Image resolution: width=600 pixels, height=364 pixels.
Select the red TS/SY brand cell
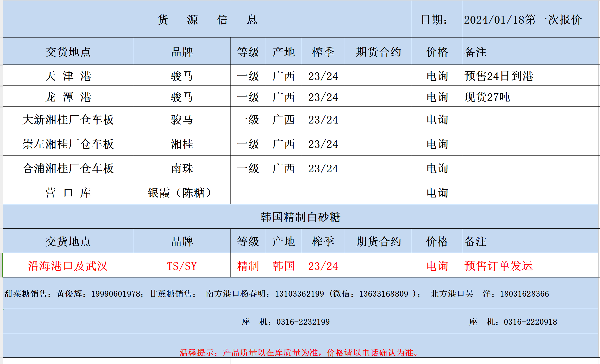[x=181, y=266]
